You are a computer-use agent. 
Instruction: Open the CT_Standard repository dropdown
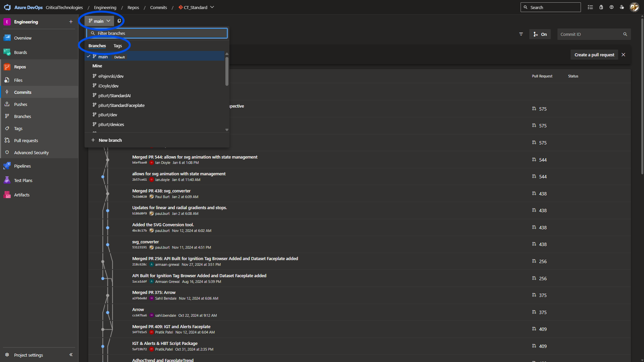coord(196,7)
